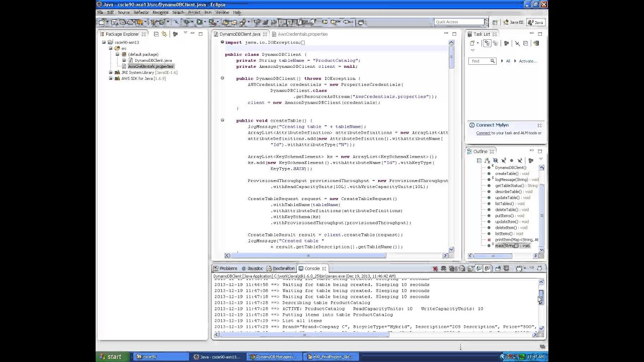Open Run button dropdown arrow
Viewport: 644px width, 362px height.
coord(205,22)
